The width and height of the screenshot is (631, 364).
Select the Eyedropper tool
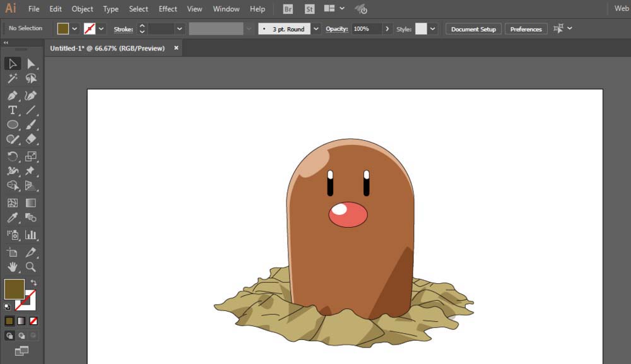click(12, 218)
